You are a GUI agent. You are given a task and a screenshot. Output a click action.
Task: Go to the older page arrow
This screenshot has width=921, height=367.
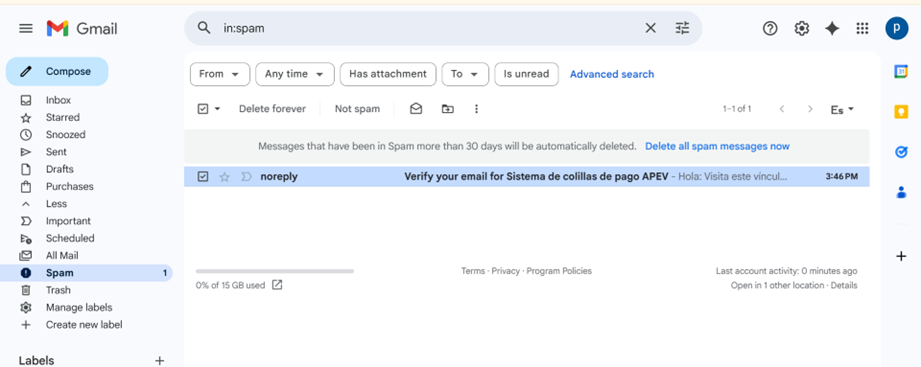coord(810,109)
